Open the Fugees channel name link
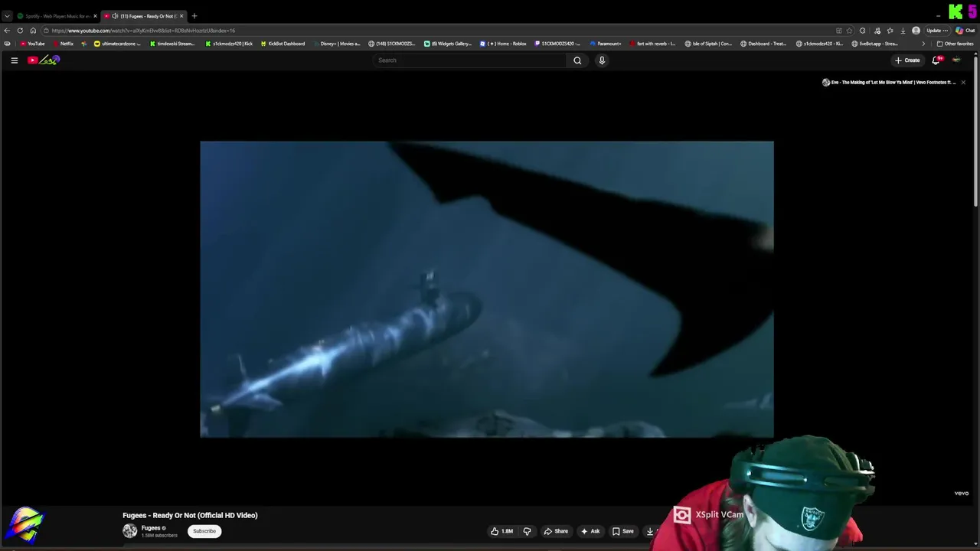Screen dimensions: 980x551 click(151, 528)
